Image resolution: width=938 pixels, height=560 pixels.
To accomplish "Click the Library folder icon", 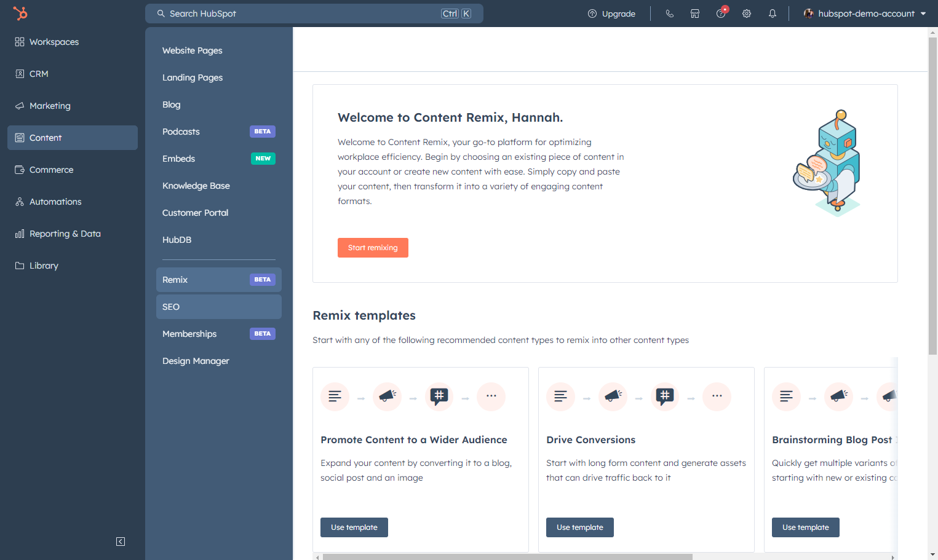I will click(x=20, y=266).
